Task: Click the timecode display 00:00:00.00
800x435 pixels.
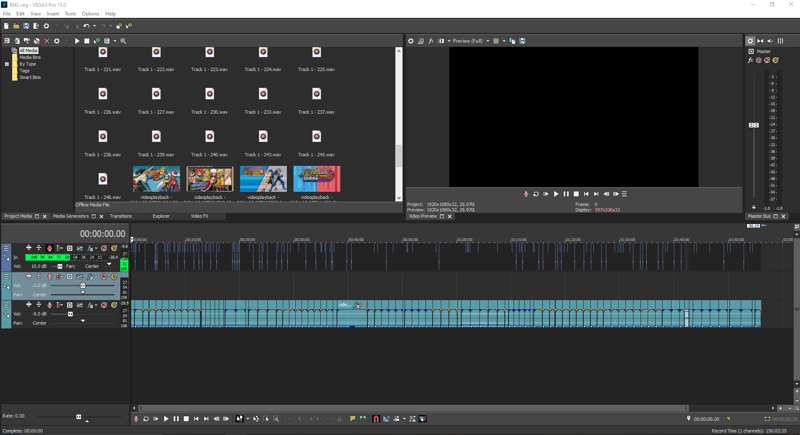Action: point(102,234)
